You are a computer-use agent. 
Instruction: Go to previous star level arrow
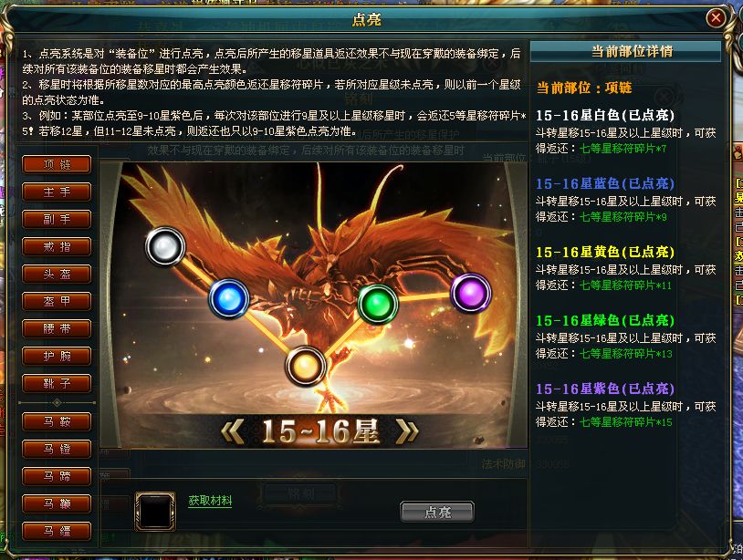point(233,431)
